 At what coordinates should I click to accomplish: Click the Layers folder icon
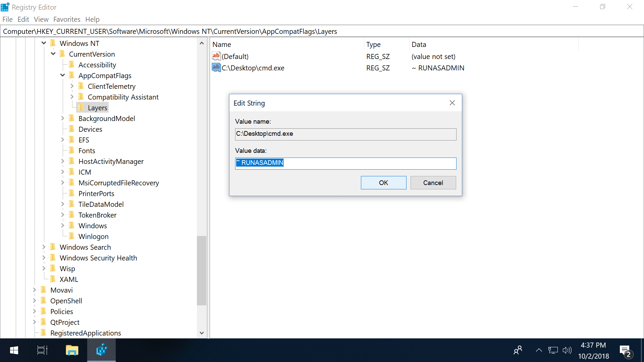pos(81,108)
